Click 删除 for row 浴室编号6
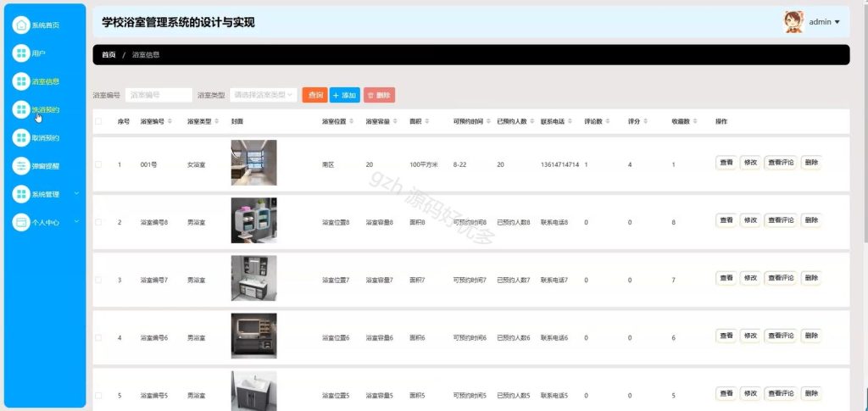This screenshot has width=868, height=411. coord(811,336)
